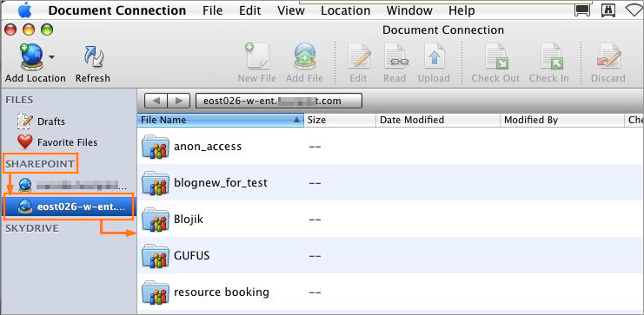The image size is (644, 315).
Task: Click the anon_access folder icon
Action: pyautogui.click(x=156, y=147)
